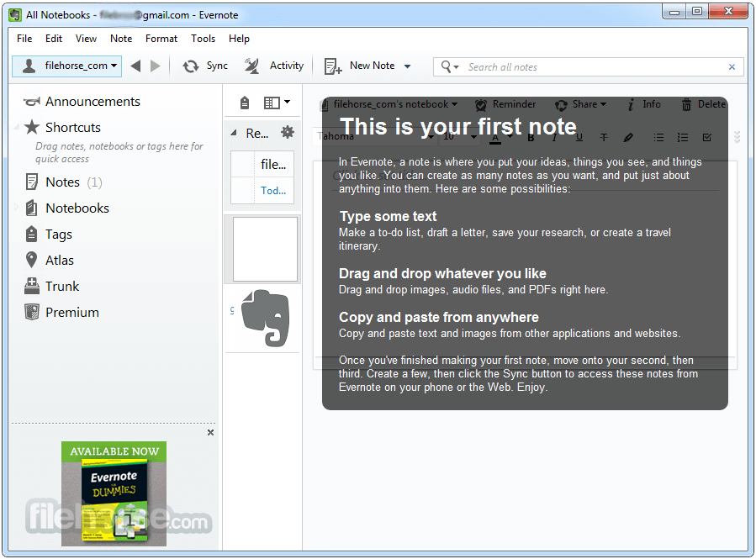Insert a bulleted list

tap(658, 138)
